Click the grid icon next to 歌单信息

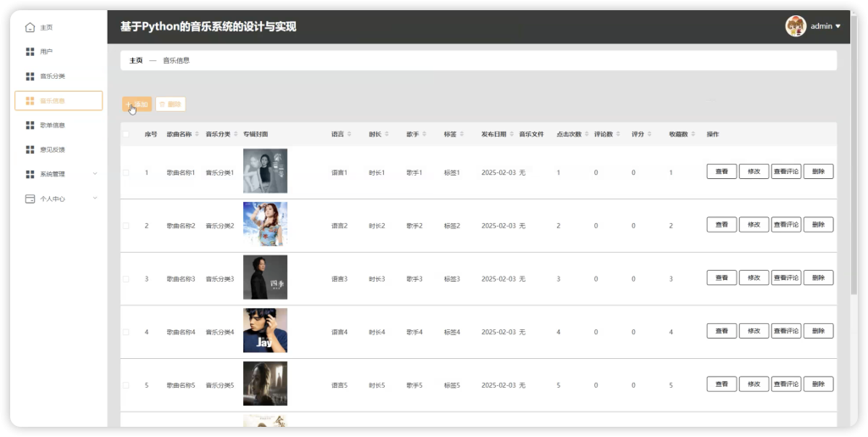[30, 126]
